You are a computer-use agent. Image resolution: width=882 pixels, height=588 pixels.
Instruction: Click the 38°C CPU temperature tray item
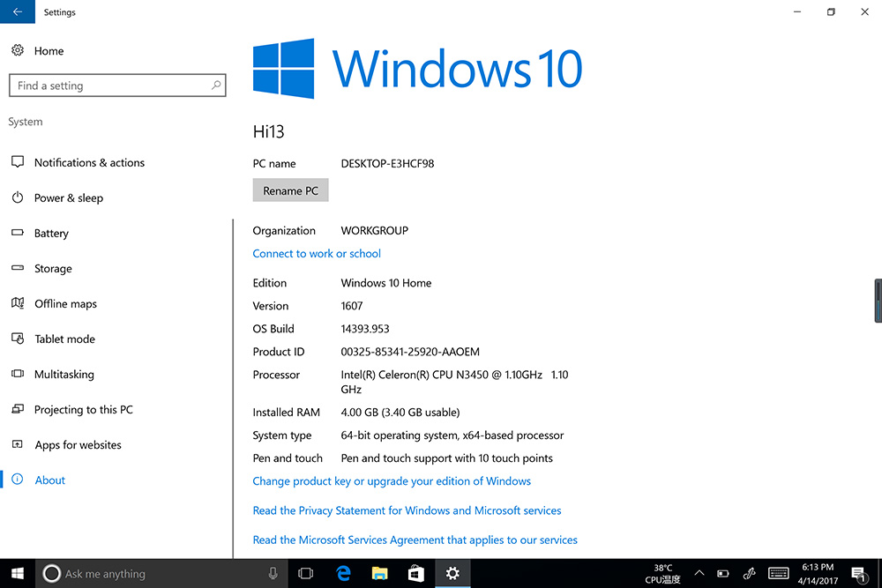tap(662, 573)
